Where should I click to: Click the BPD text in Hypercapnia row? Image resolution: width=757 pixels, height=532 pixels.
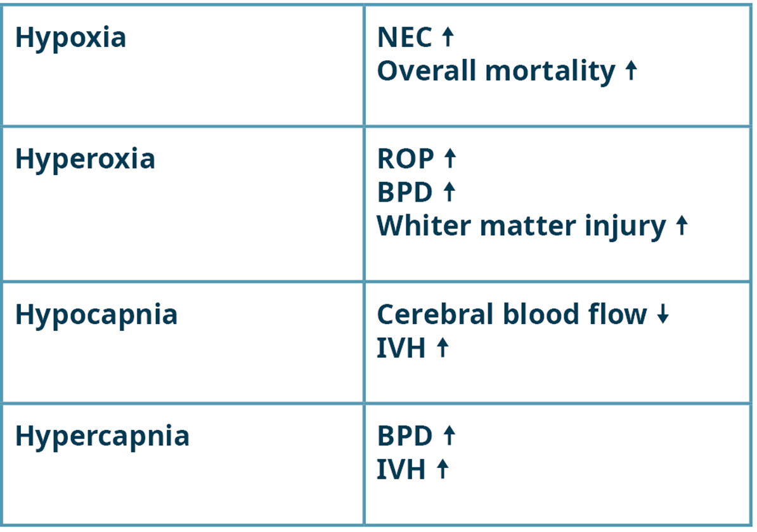[x=404, y=436]
